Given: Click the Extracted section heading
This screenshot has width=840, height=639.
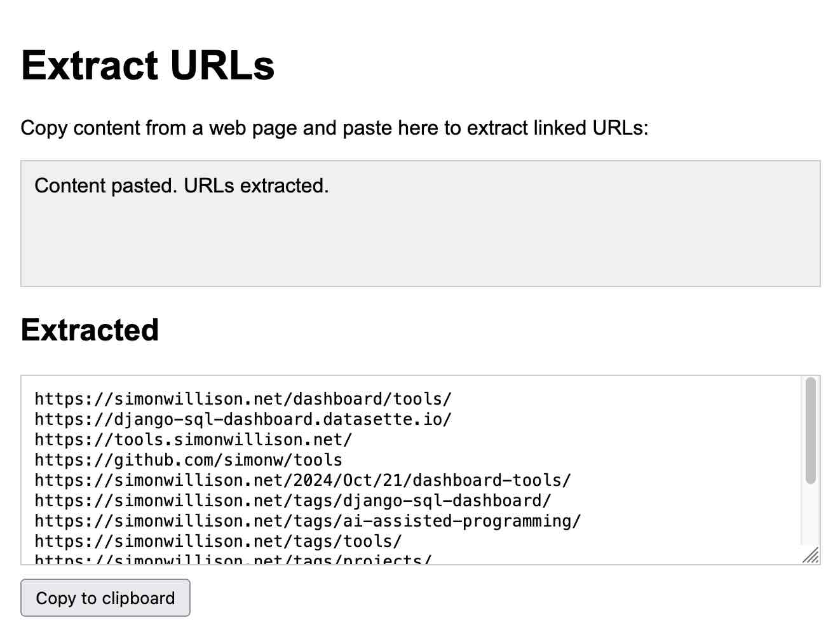Looking at the screenshot, I should pyautogui.click(x=90, y=330).
